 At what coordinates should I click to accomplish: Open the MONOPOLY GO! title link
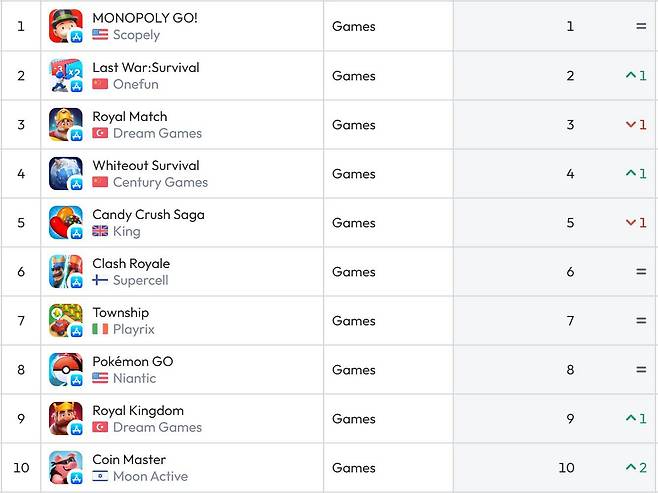point(145,18)
